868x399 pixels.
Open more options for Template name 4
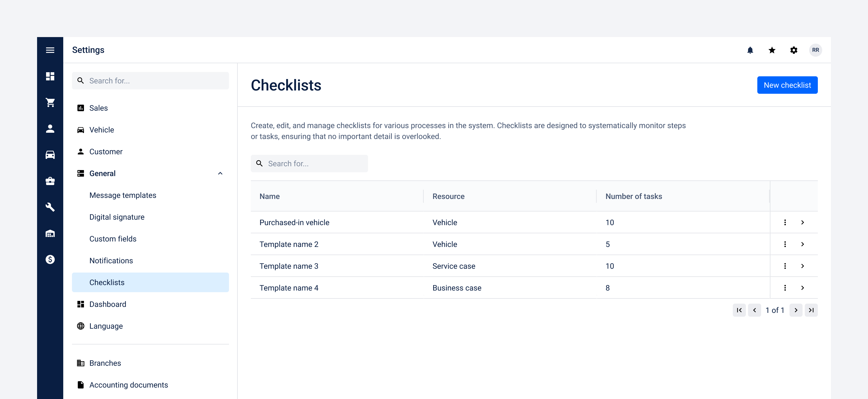785,288
